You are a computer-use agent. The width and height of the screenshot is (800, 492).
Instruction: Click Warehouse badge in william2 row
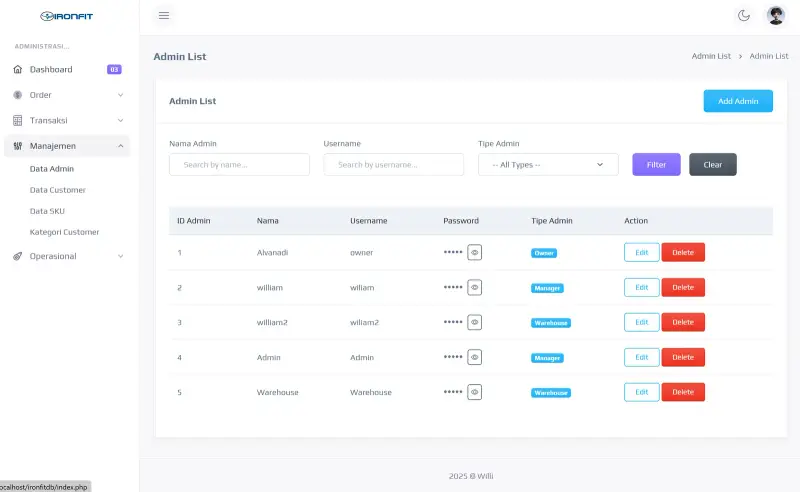pos(551,323)
